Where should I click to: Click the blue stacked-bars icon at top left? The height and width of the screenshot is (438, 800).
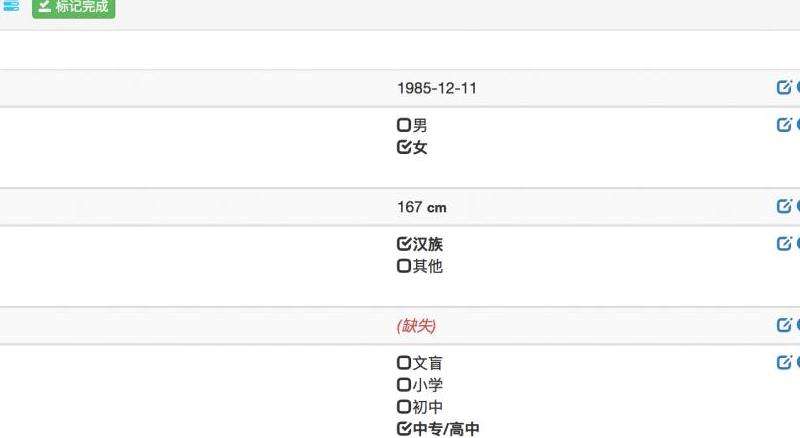[10, 6]
